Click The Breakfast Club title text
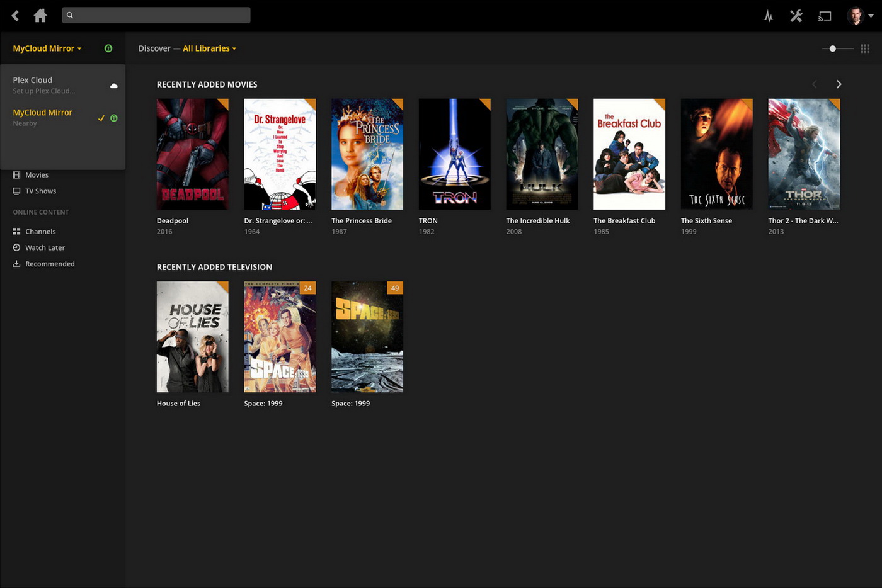 coord(624,221)
